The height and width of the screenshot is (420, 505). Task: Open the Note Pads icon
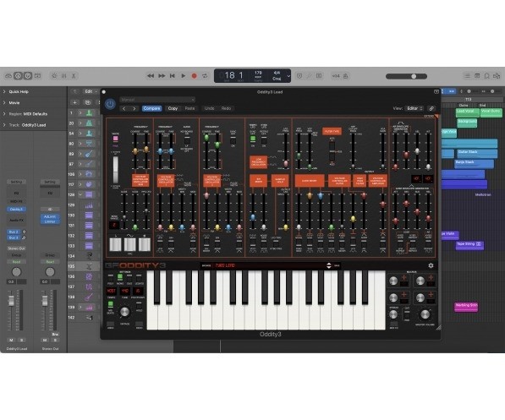[477, 76]
